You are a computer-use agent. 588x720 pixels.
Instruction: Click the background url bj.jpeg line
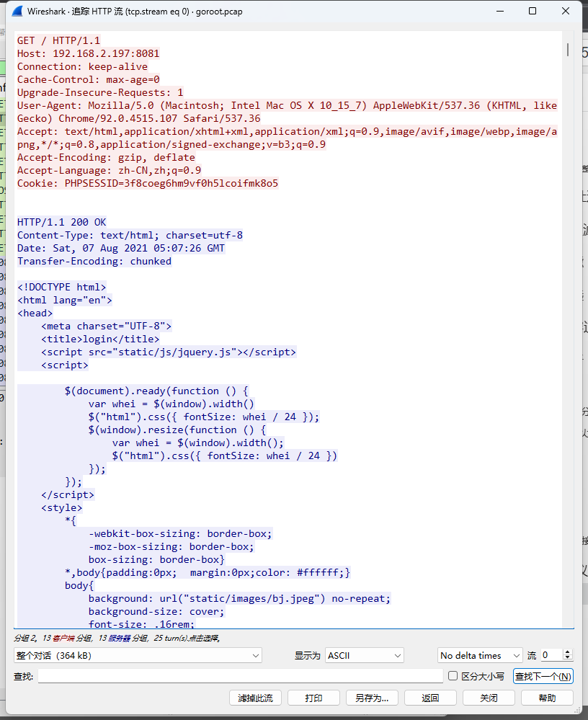click(x=240, y=598)
